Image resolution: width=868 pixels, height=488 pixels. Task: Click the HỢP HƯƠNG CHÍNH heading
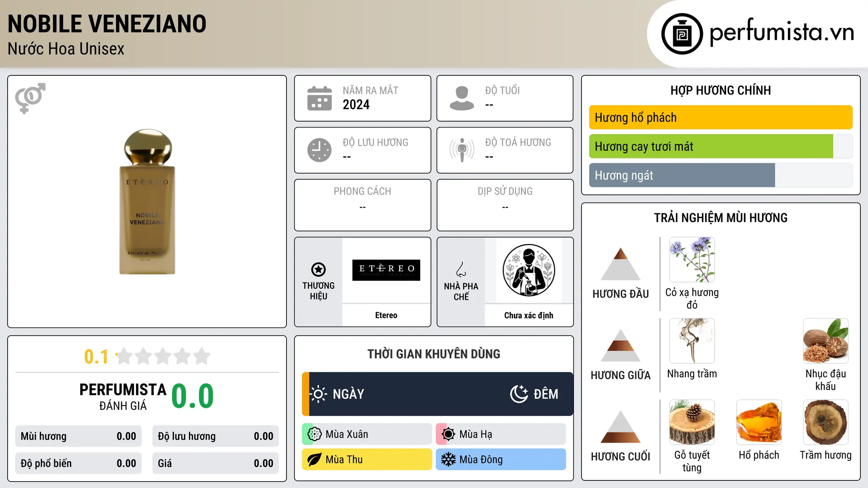[721, 91]
